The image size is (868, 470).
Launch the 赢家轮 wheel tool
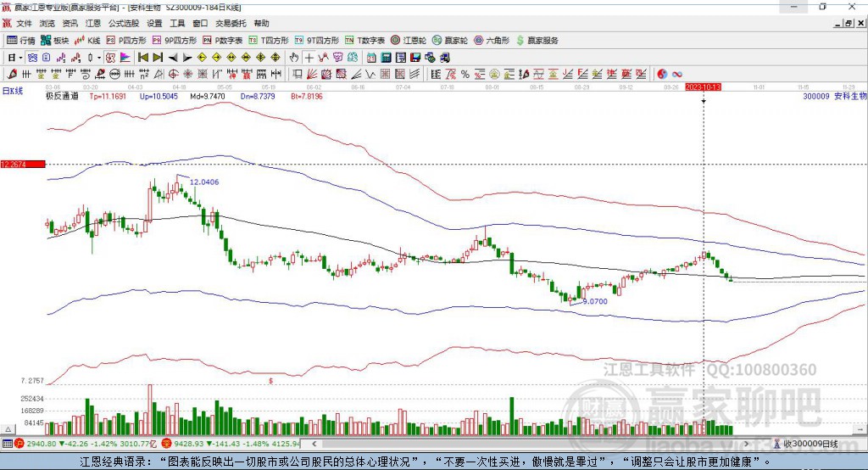(450, 41)
